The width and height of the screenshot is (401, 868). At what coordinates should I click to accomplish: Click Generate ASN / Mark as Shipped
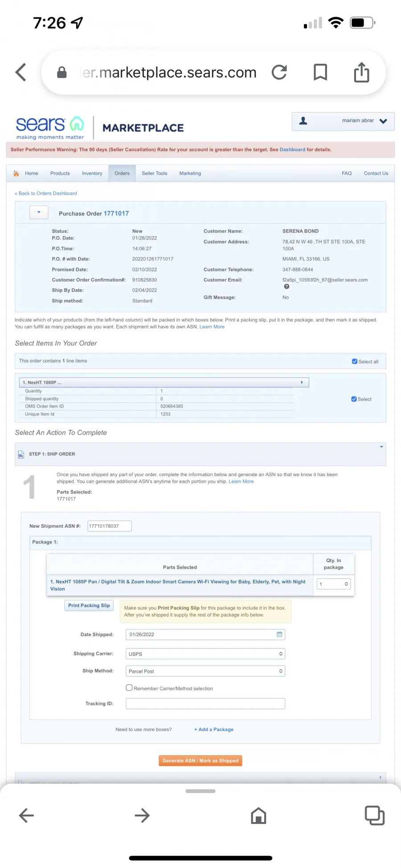click(200, 761)
